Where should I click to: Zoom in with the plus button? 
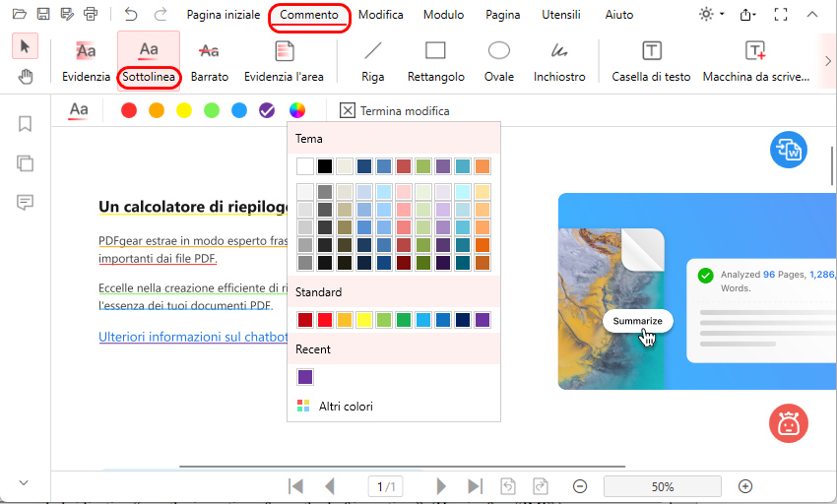pyautogui.click(x=745, y=486)
